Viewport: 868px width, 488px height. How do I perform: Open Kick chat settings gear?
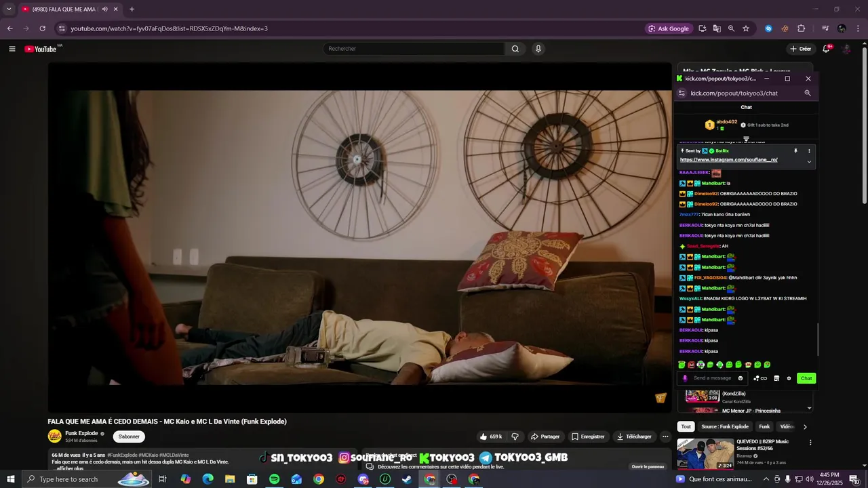click(x=789, y=378)
